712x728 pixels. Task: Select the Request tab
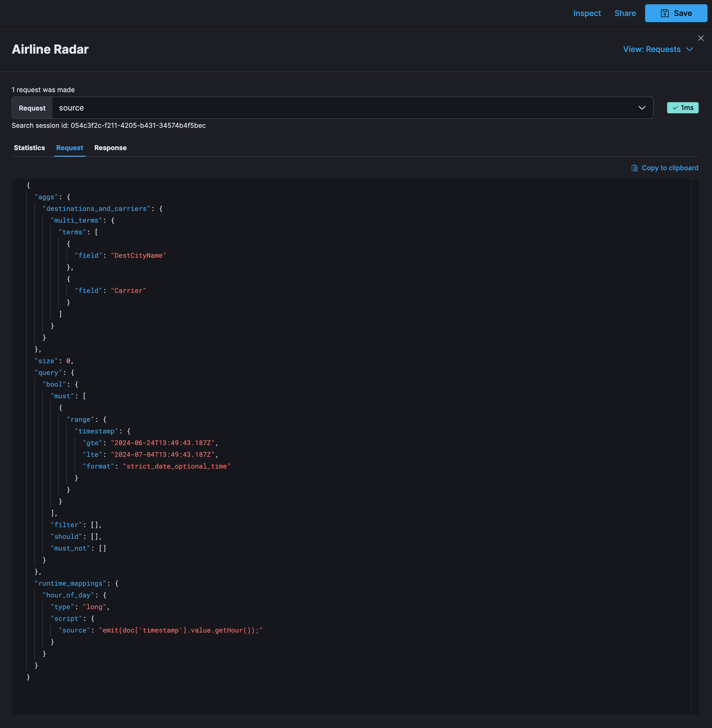coord(70,148)
